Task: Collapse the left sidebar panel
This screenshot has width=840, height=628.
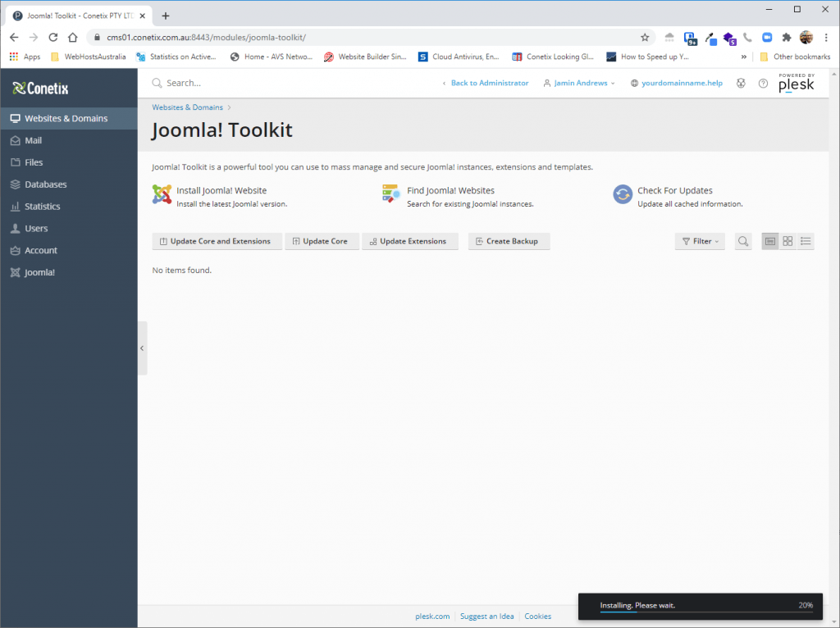Action: coord(142,348)
